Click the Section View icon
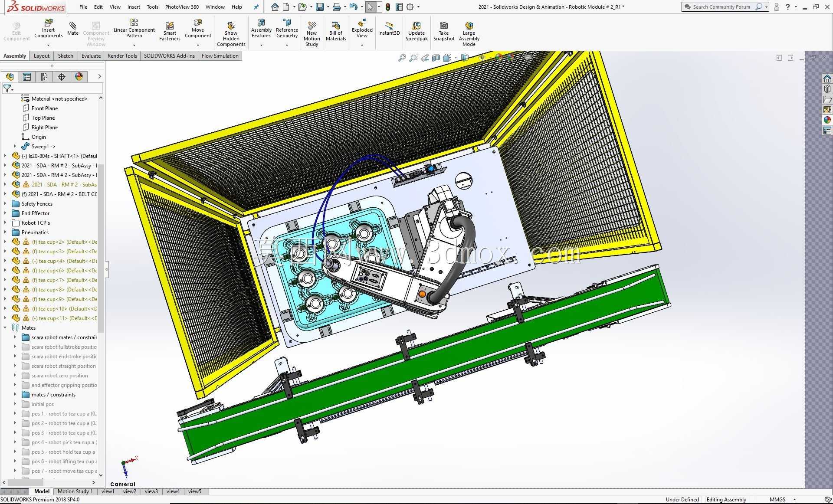The image size is (833, 504). click(436, 58)
